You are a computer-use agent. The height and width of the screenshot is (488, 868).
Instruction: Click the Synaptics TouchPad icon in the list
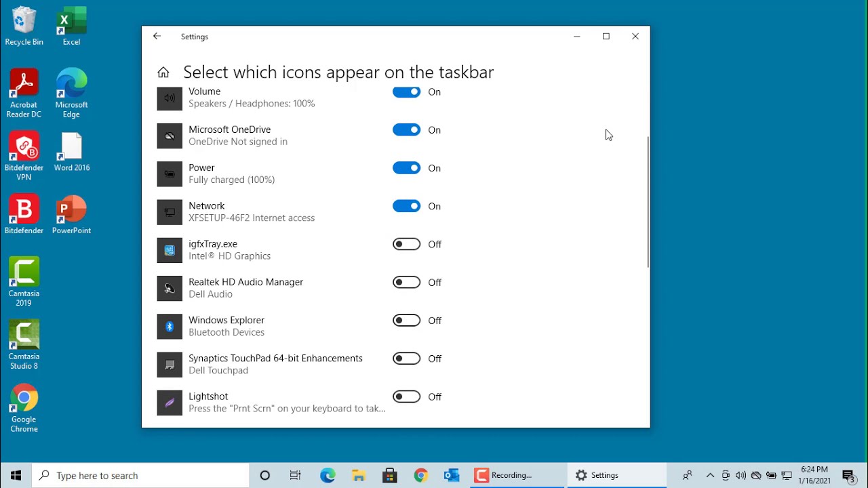coord(170,365)
